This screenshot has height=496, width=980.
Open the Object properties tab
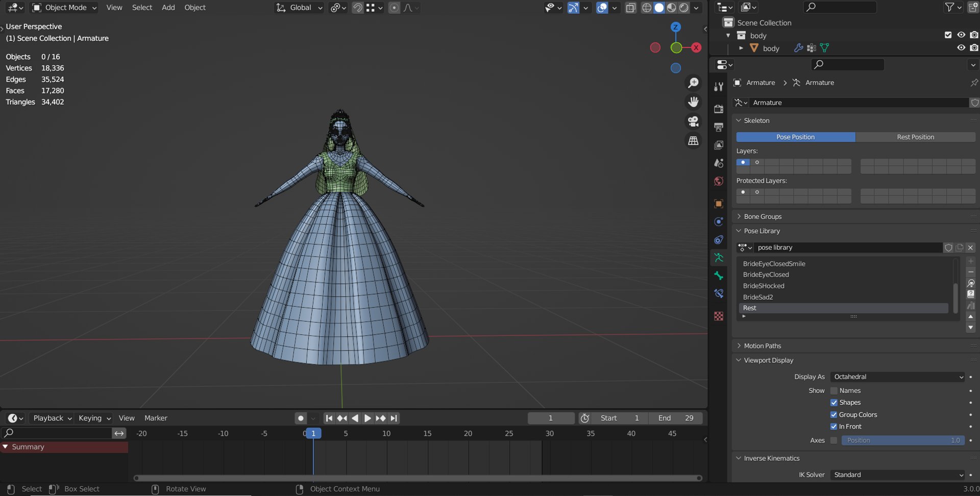(x=719, y=204)
